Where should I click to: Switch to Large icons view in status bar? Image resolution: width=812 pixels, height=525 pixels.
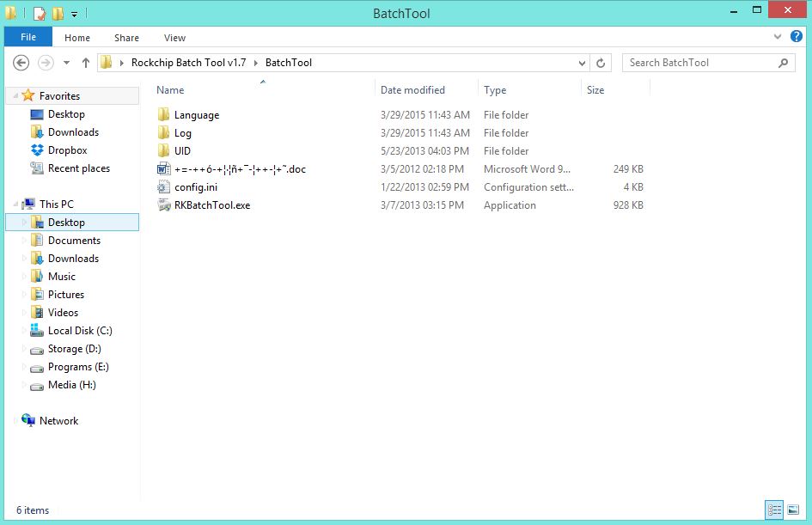(x=793, y=510)
